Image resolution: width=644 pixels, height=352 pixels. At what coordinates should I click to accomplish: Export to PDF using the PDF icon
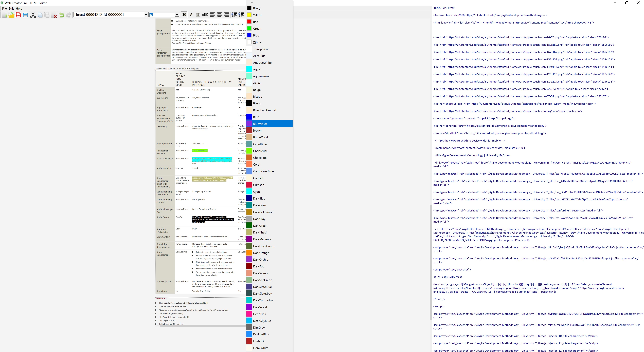pos(18,15)
